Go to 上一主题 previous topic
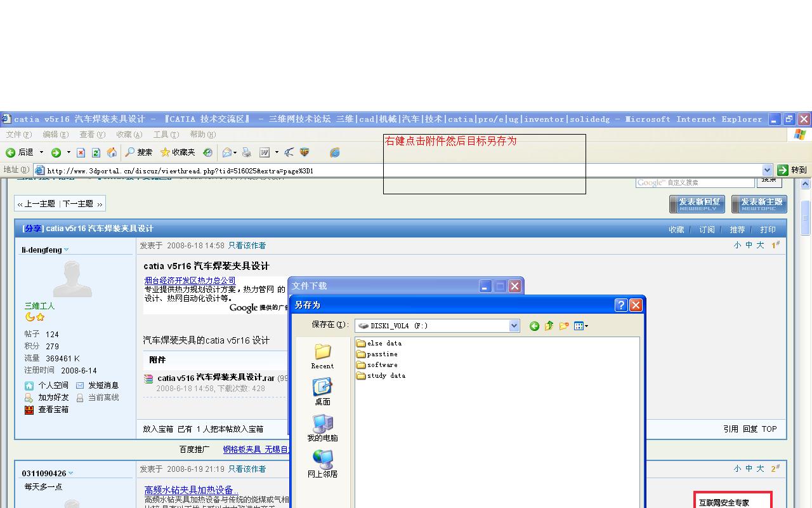Image resolution: width=812 pixels, height=508 pixels. click(36, 204)
